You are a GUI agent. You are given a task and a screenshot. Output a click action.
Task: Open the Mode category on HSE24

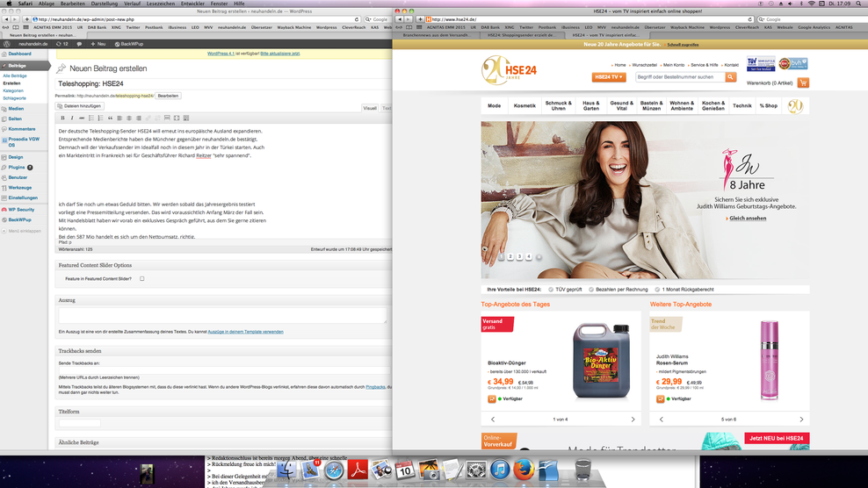coord(495,105)
